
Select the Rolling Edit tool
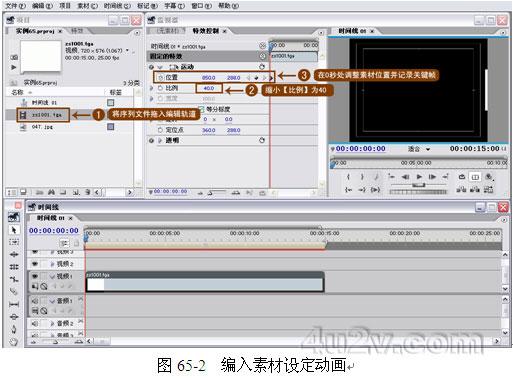click(x=14, y=267)
